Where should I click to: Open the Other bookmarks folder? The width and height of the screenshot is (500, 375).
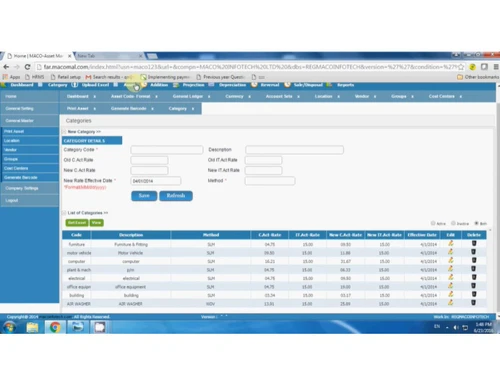(478, 77)
